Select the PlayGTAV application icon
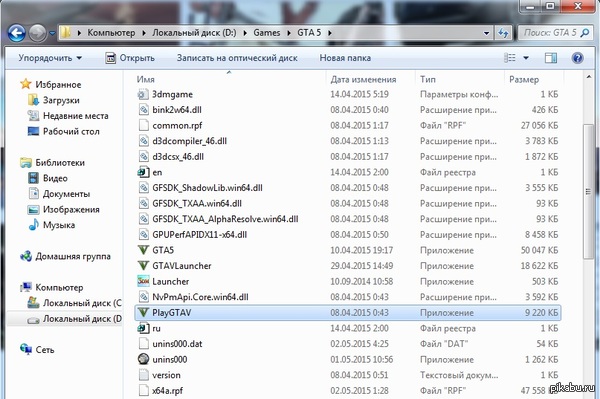This screenshot has width=600, height=399. pos(143,313)
